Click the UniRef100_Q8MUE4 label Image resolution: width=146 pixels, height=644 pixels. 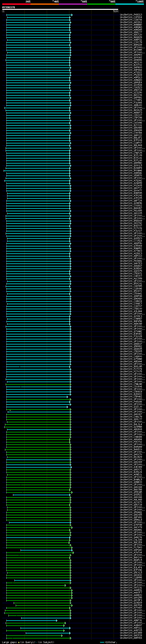(x=131, y=82)
